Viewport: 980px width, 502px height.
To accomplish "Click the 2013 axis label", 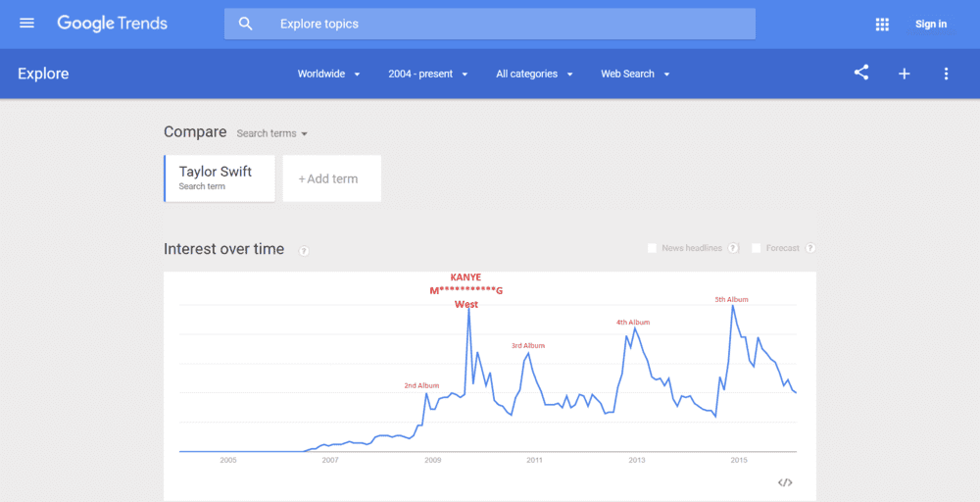I will coord(637,460).
